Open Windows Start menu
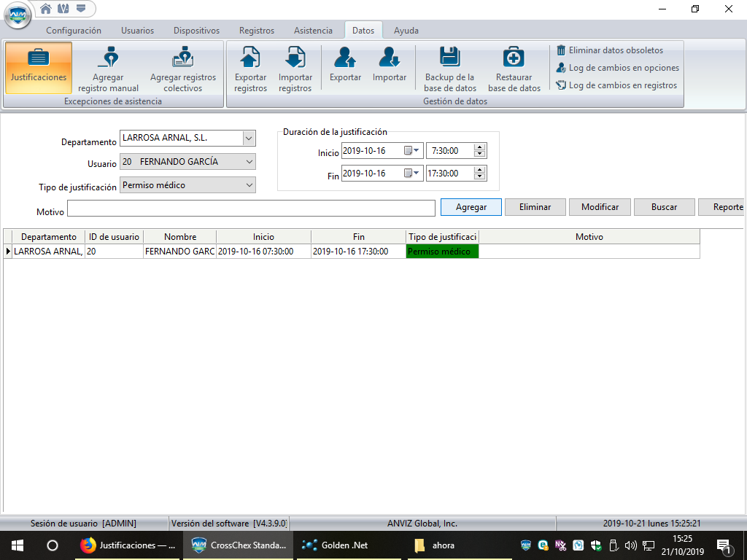 click(18, 545)
